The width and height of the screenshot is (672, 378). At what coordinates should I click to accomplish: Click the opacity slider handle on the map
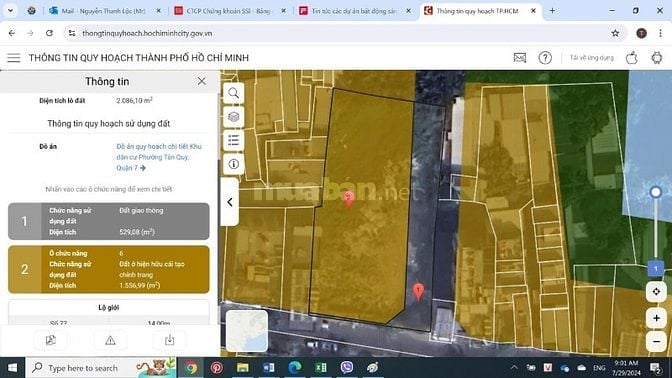(x=655, y=192)
